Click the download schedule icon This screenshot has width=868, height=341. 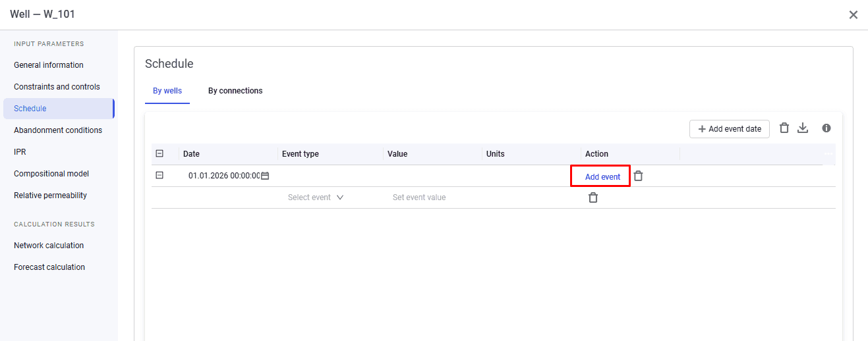pyautogui.click(x=803, y=128)
